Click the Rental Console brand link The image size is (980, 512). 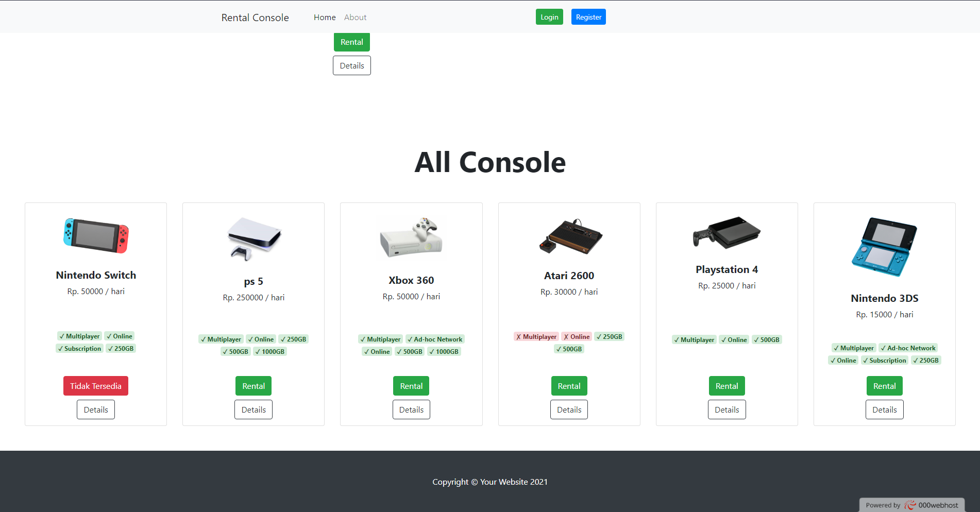[255, 18]
